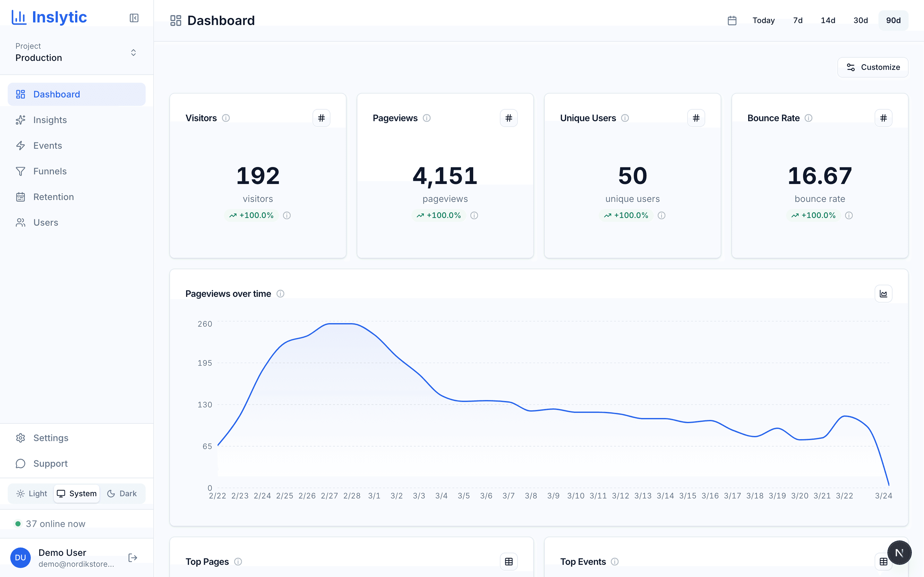
Task: Switch to the 30d date range
Action: (x=860, y=20)
